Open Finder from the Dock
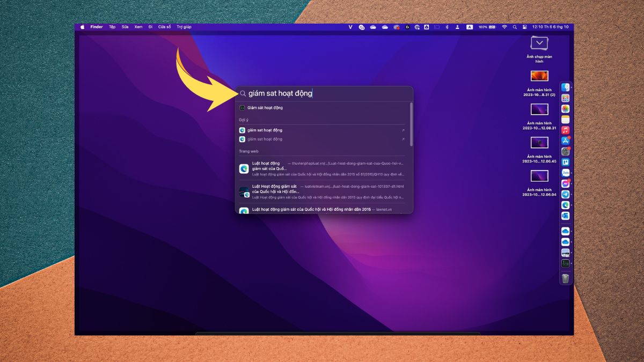 565,87
